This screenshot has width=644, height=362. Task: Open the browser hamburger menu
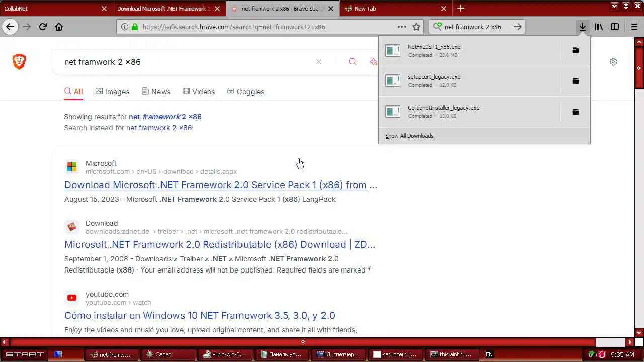[x=634, y=27]
